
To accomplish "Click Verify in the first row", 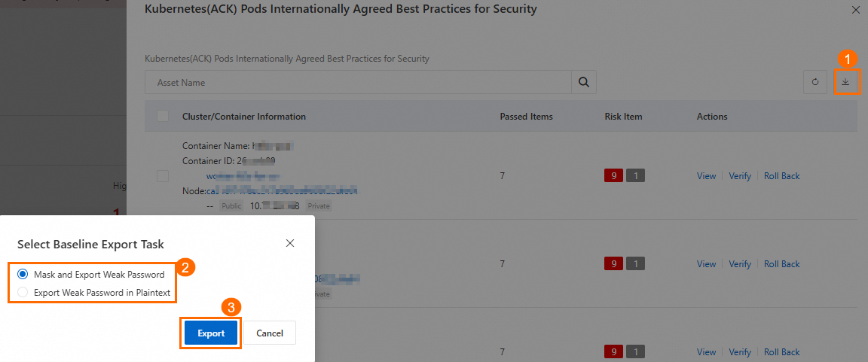I will (740, 176).
